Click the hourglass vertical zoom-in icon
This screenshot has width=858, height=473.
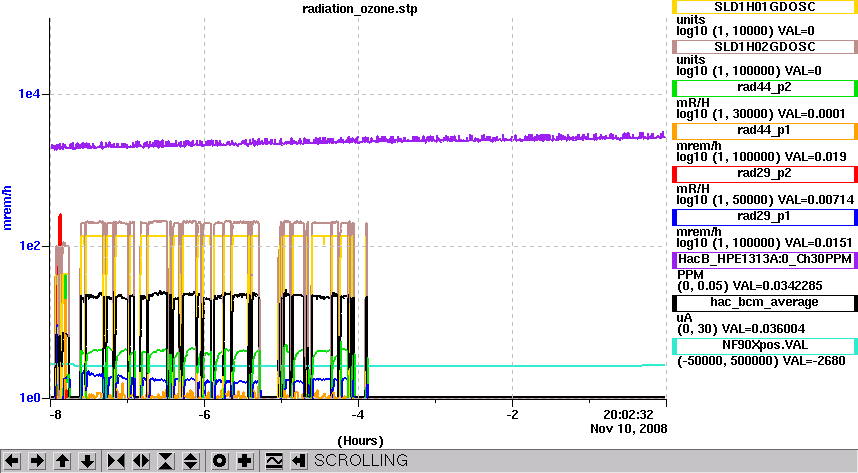(x=166, y=461)
